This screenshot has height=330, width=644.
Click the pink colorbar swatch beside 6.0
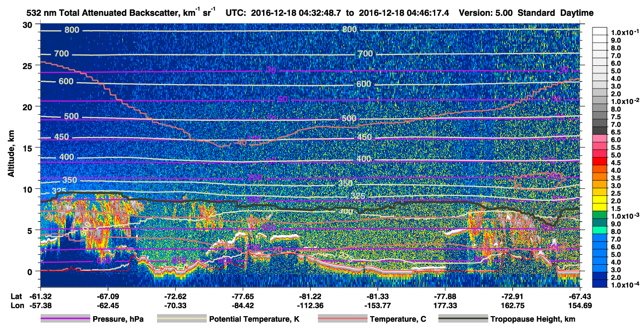[600, 139]
